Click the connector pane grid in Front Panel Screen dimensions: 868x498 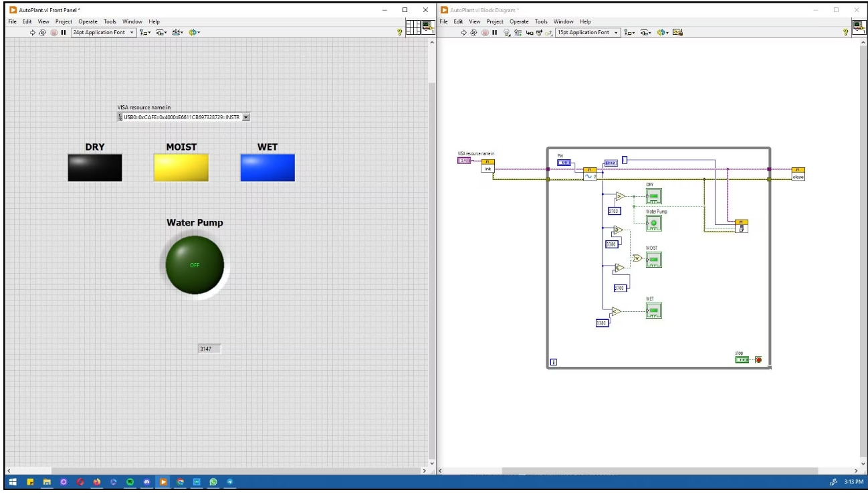413,27
